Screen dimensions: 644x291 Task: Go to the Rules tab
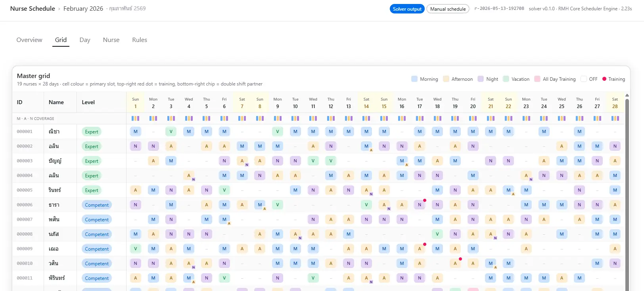[x=140, y=40]
